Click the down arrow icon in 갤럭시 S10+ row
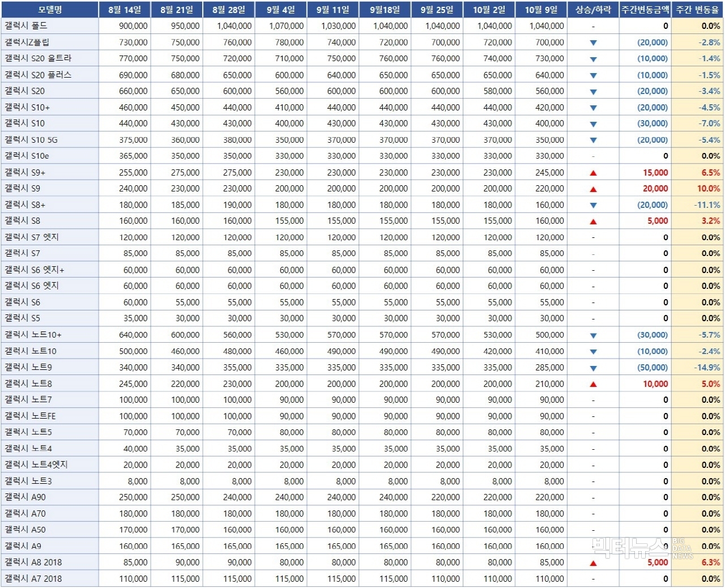This screenshot has width=725, height=588. point(593,108)
